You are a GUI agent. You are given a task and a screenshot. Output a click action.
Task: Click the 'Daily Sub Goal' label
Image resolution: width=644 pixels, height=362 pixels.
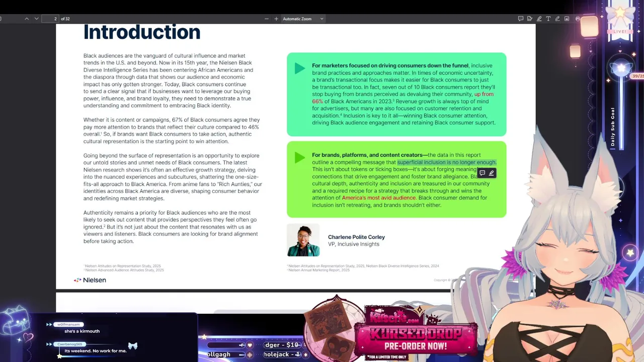pyautogui.click(x=613, y=127)
